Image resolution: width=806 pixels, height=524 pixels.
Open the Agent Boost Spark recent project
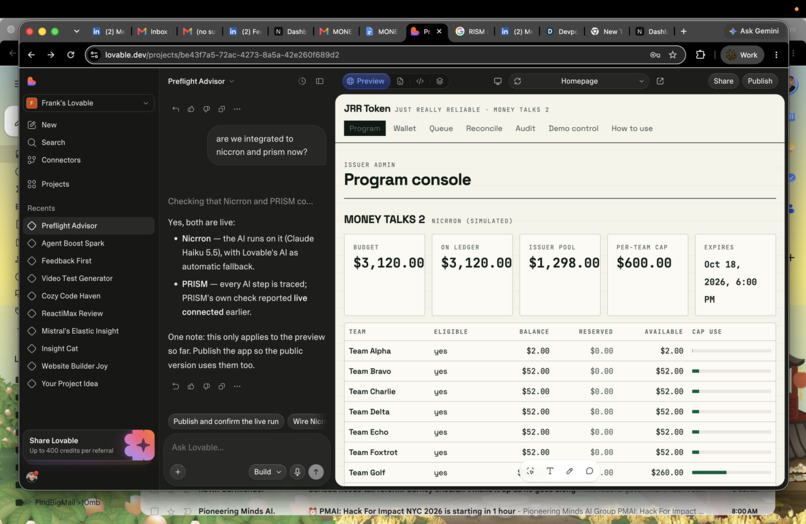88,243
